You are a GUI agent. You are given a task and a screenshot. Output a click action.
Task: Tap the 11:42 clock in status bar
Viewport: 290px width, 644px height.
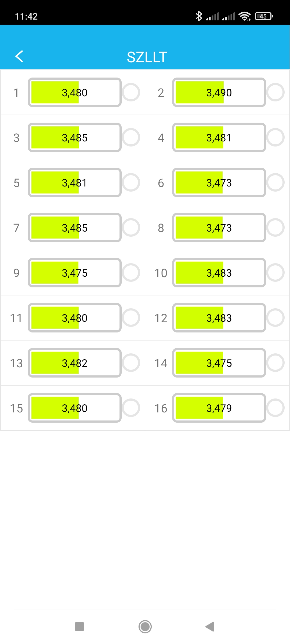pos(26,16)
